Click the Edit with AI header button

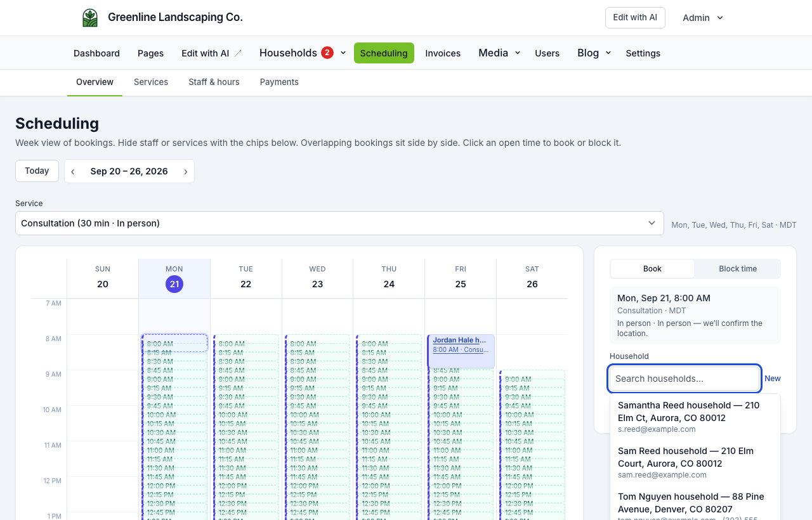tap(635, 18)
